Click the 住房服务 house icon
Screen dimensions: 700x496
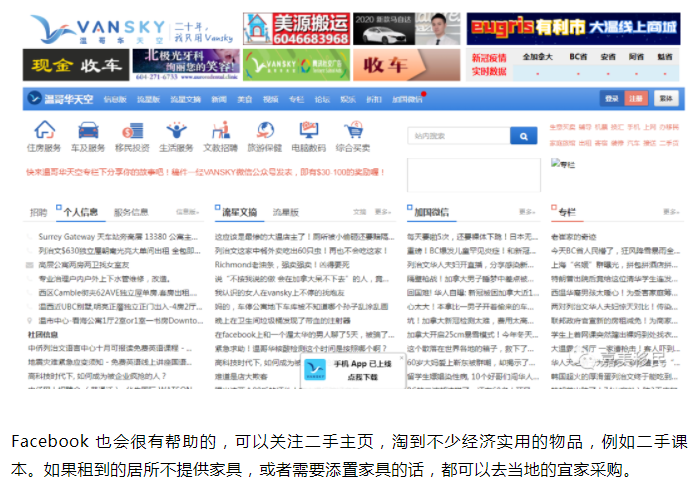(44, 131)
